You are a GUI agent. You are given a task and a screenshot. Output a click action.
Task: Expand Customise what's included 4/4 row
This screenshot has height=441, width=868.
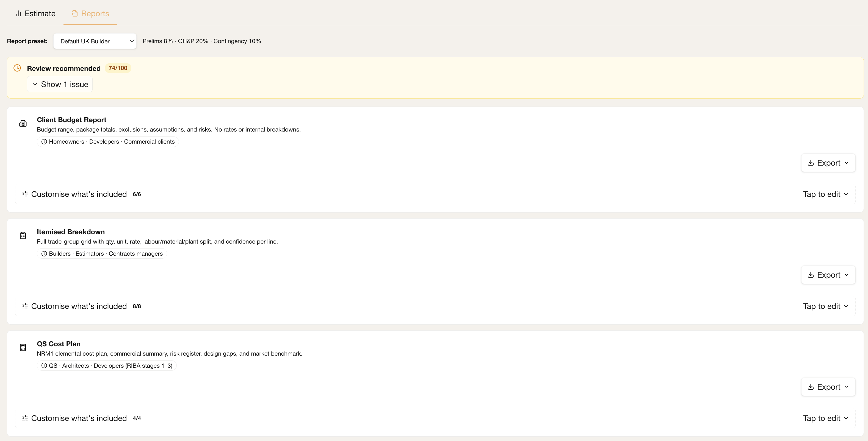[x=435, y=418]
